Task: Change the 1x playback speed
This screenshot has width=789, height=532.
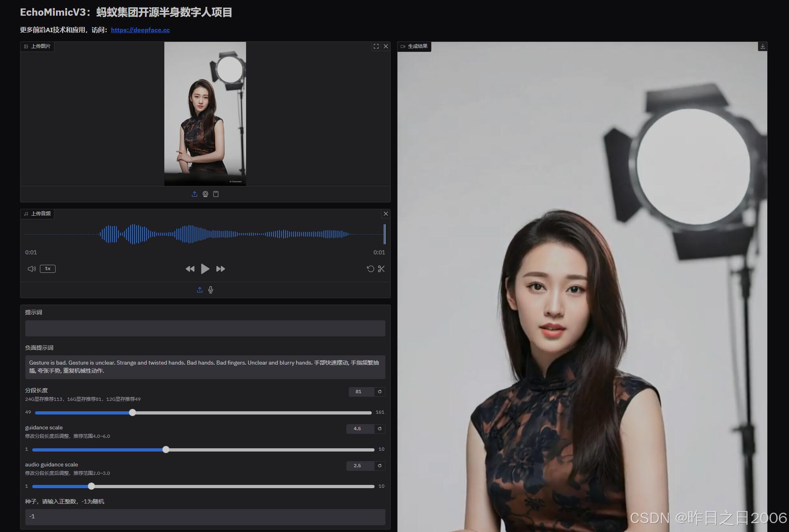Action: click(48, 269)
